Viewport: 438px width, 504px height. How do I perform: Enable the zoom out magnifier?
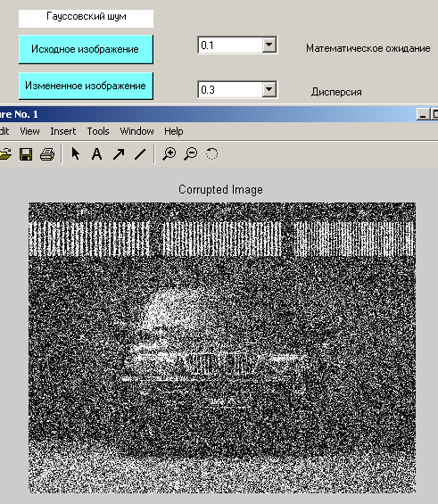click(191, 154)
